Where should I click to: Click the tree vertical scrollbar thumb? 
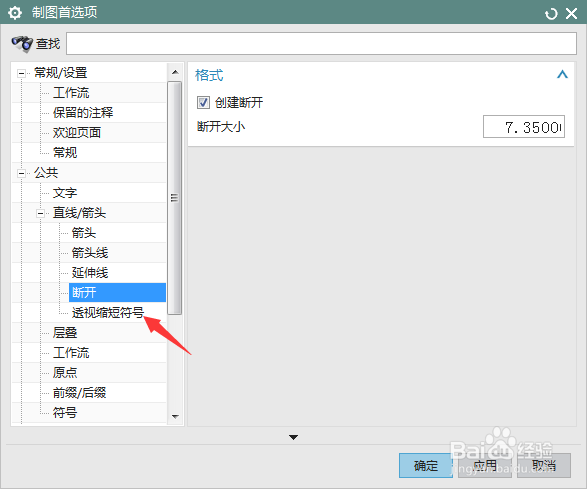coord(174,198)
